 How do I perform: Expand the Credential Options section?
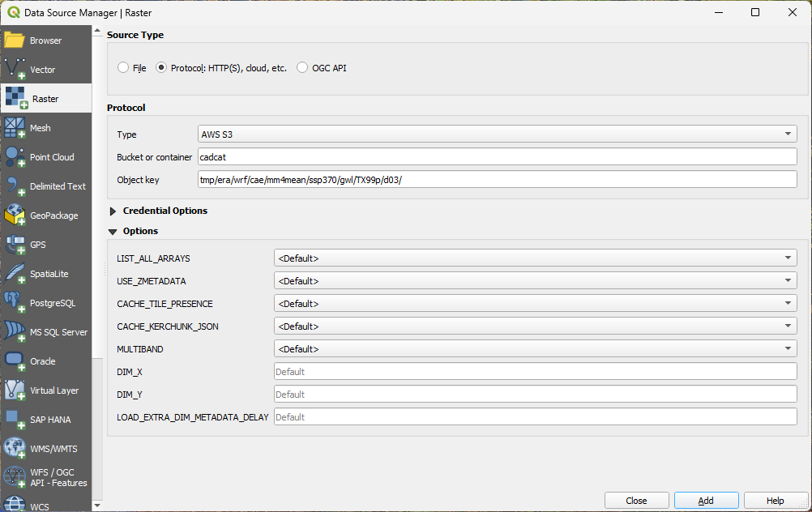(113, 211)
